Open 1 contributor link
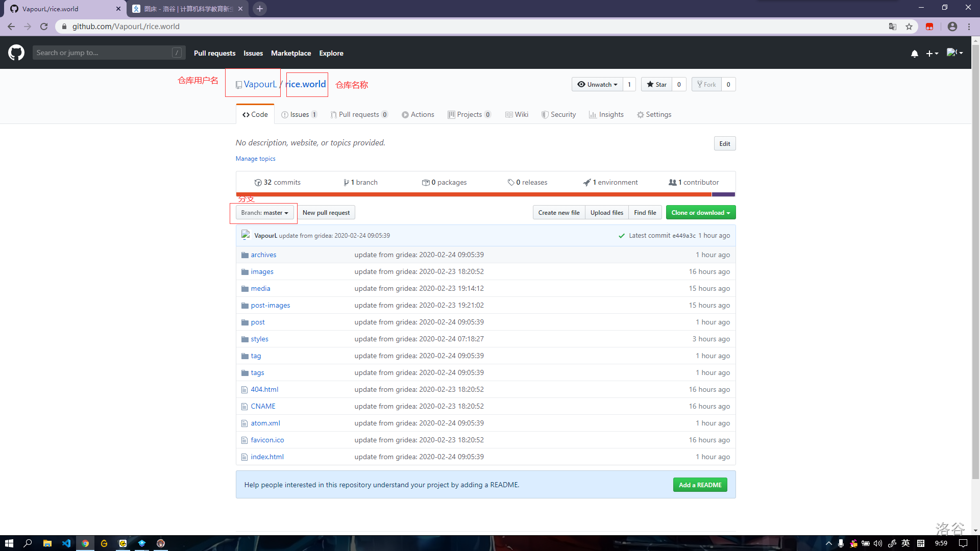Image resolution: width=980 pixels, height=551 pixels. pyautogui.click(x=694, y=182)
